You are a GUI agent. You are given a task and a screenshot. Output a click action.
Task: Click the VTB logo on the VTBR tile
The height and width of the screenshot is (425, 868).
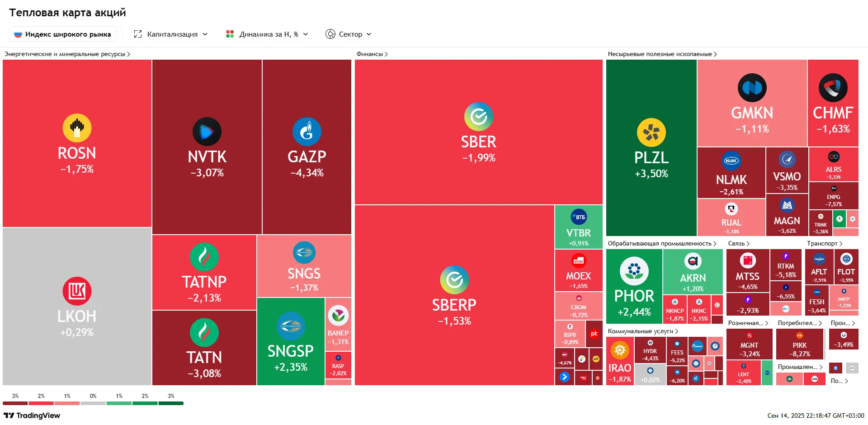(x=579, y=217)
